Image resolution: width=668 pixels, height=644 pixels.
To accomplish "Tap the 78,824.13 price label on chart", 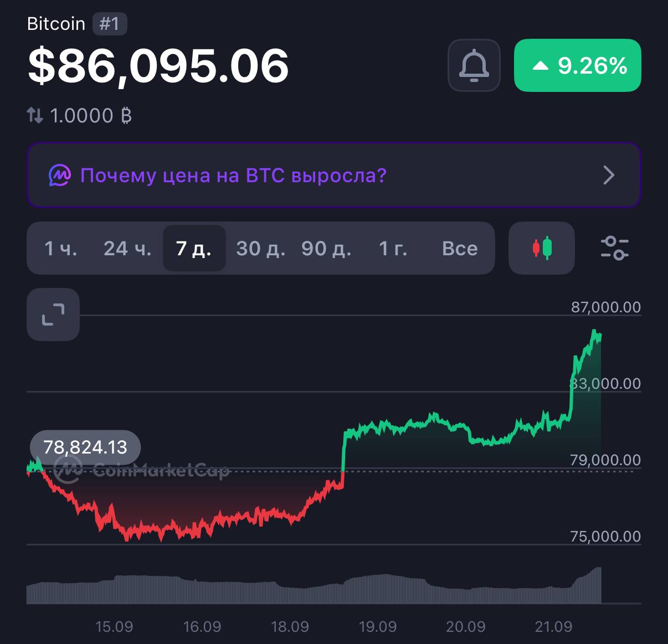I will click(x=85, y=447).
